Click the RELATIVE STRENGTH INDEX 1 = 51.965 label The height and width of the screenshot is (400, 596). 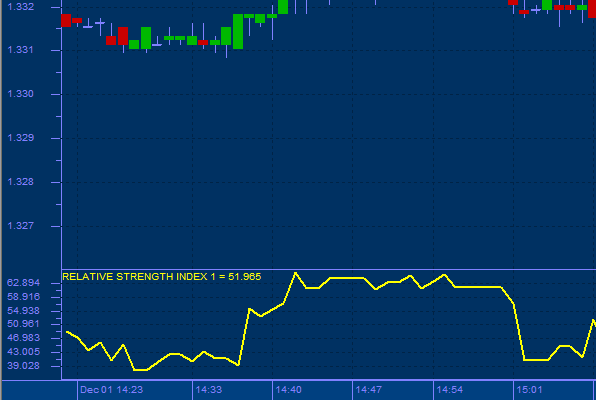click(x=162, y=276)
